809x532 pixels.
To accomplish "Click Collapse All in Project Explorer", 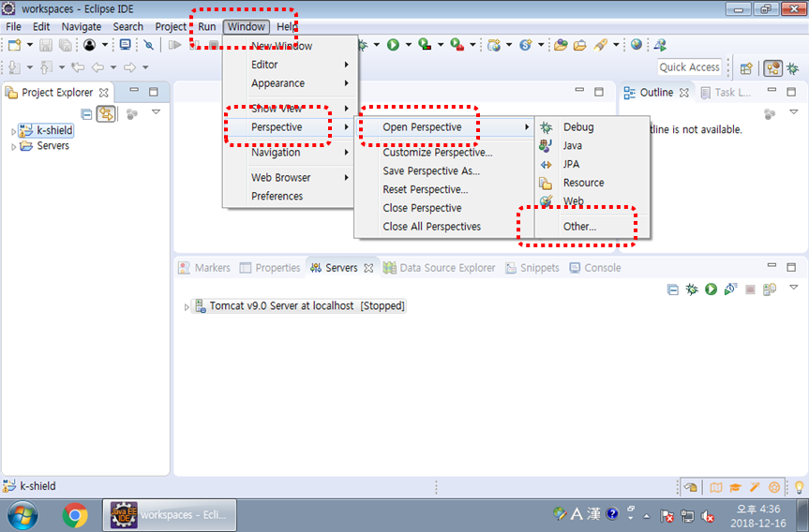I will coord(86,114).
